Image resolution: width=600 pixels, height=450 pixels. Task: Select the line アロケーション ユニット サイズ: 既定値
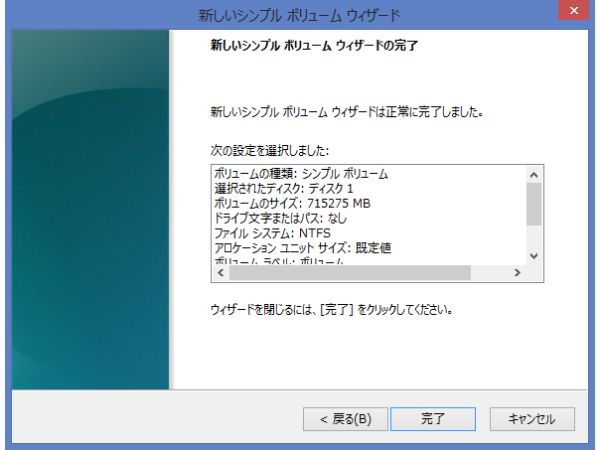tap(302, 248)
